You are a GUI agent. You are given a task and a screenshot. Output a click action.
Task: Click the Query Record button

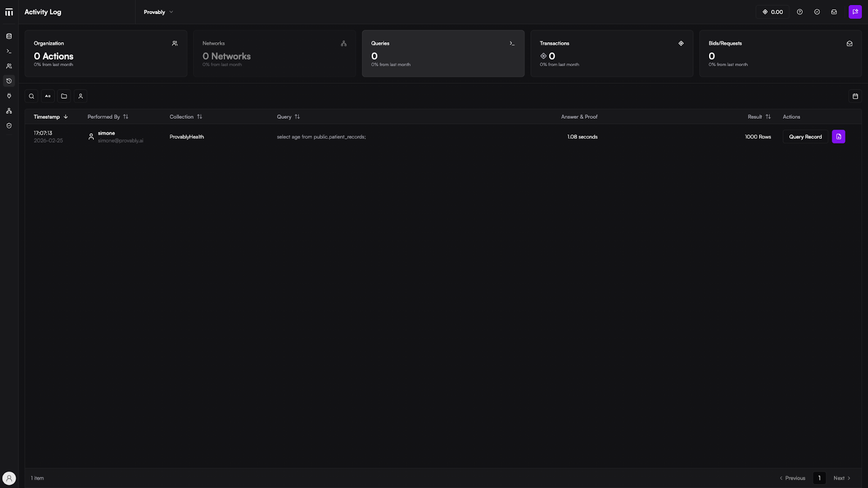point(805,137)
